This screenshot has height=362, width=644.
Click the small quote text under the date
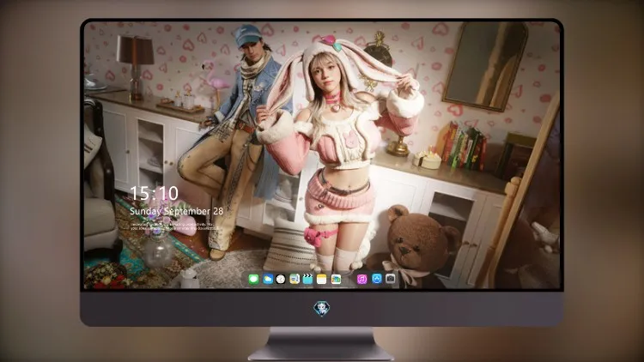click(173, 226)
